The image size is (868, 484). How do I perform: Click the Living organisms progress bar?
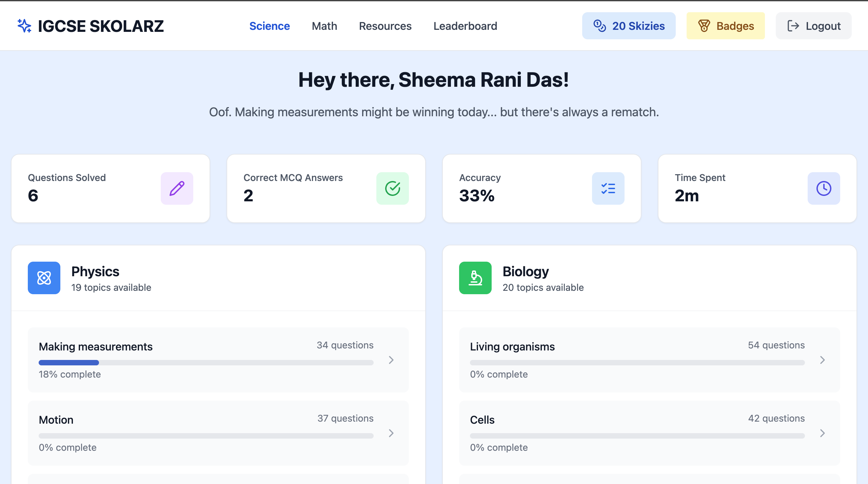point(637,363)
